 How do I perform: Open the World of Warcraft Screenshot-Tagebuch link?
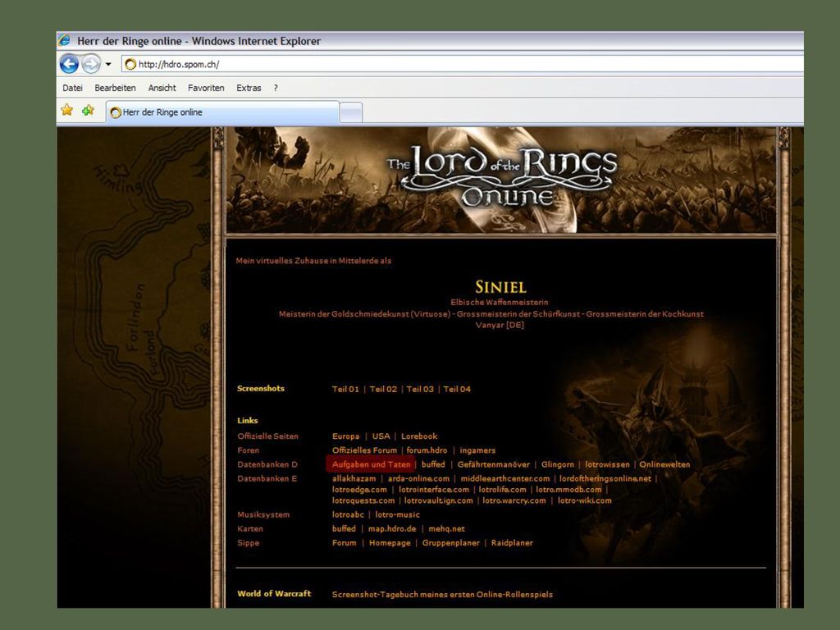442,594
